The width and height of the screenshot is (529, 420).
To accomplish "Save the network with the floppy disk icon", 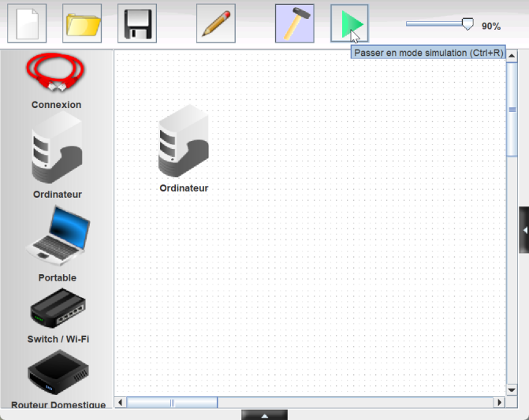I will [137, 24].
